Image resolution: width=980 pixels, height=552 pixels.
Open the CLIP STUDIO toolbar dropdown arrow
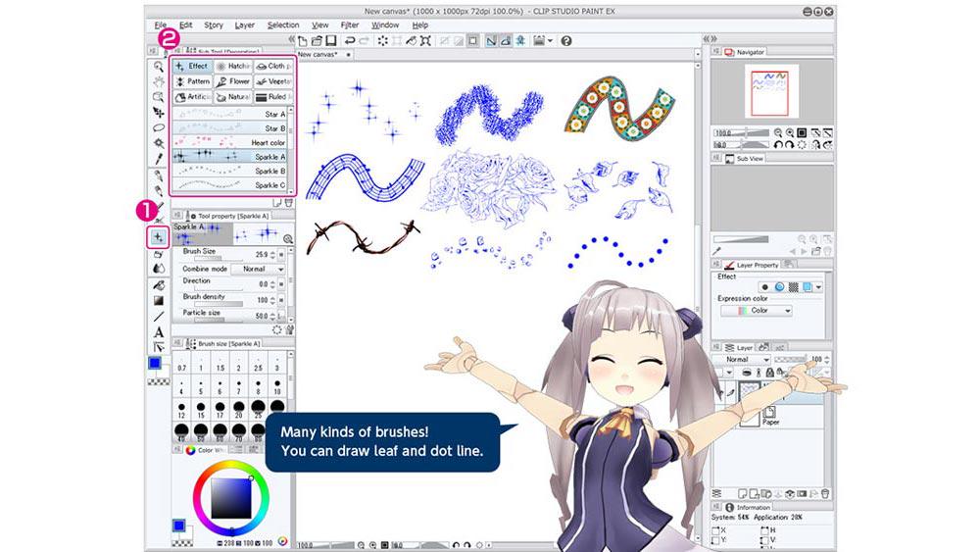tap(550, 41)
